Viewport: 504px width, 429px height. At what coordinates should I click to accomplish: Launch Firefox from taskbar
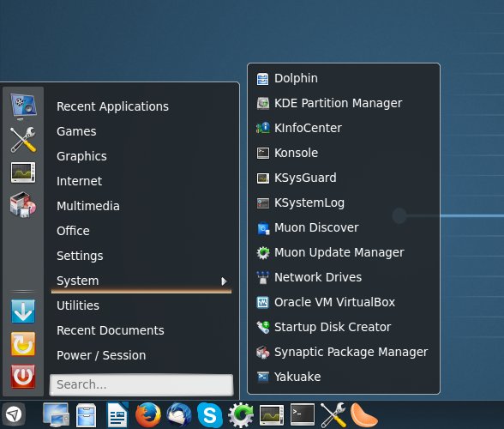(148, 414)
